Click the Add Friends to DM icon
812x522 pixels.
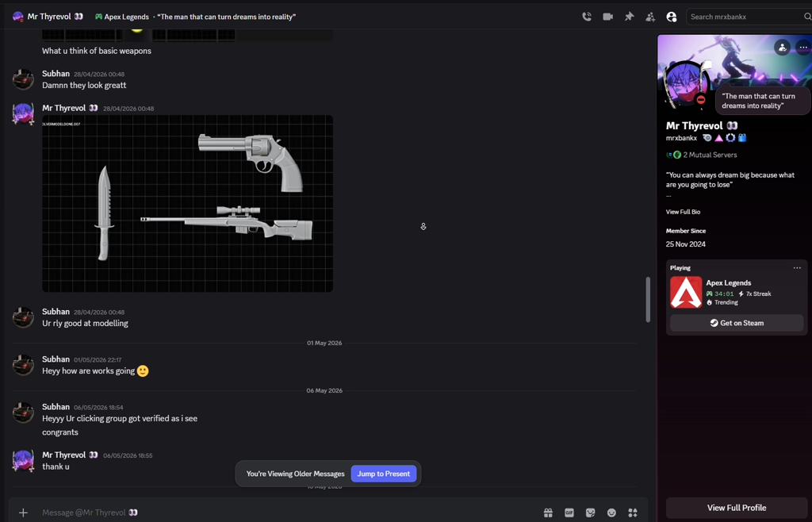650,17
